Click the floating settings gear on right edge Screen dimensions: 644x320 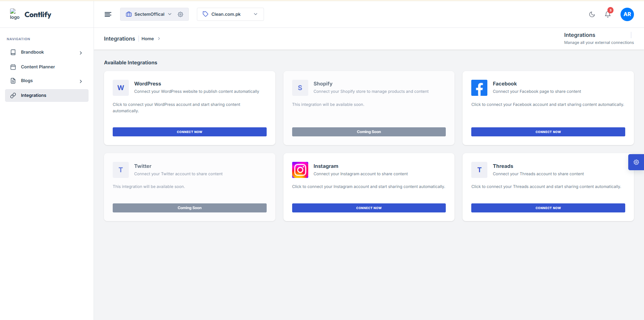(x=637, y=162)
